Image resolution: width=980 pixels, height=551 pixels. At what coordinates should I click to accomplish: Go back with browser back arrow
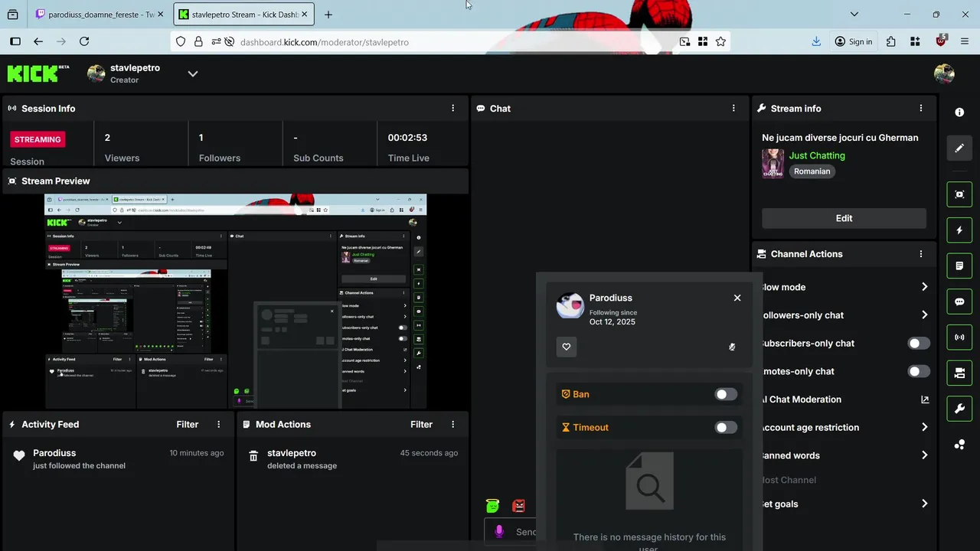[x=38, y=41]
